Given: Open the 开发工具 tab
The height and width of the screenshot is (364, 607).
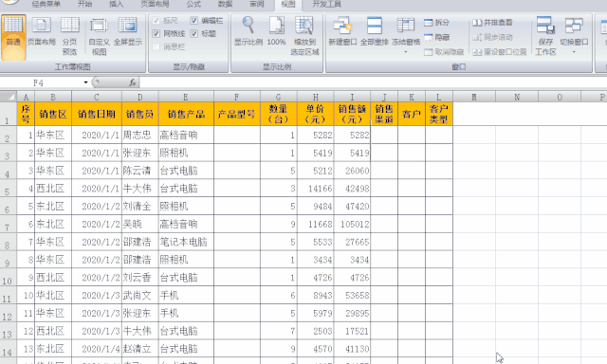Looking at the screenshot, I should tap(326, 4).
